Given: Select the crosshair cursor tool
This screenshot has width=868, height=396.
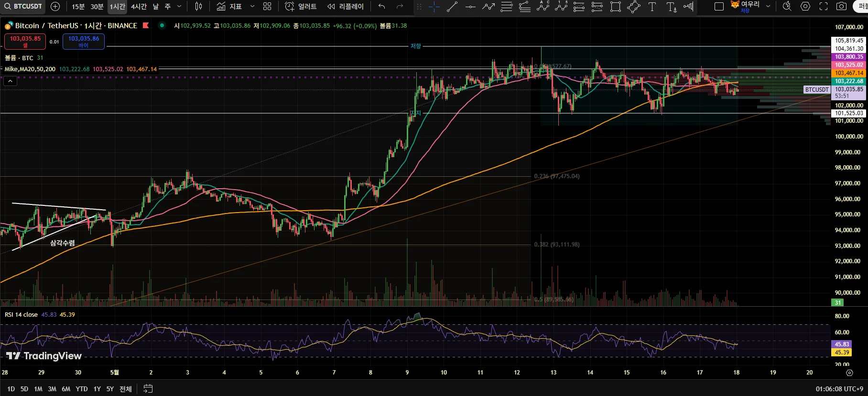Looking at the screenshot, I should click(x=434, y=7).
